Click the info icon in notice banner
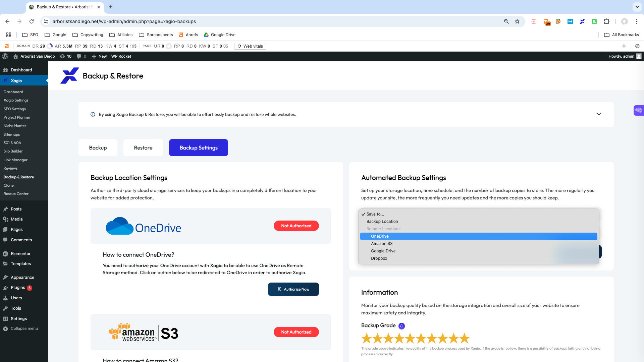 click(x=93, y=114)
